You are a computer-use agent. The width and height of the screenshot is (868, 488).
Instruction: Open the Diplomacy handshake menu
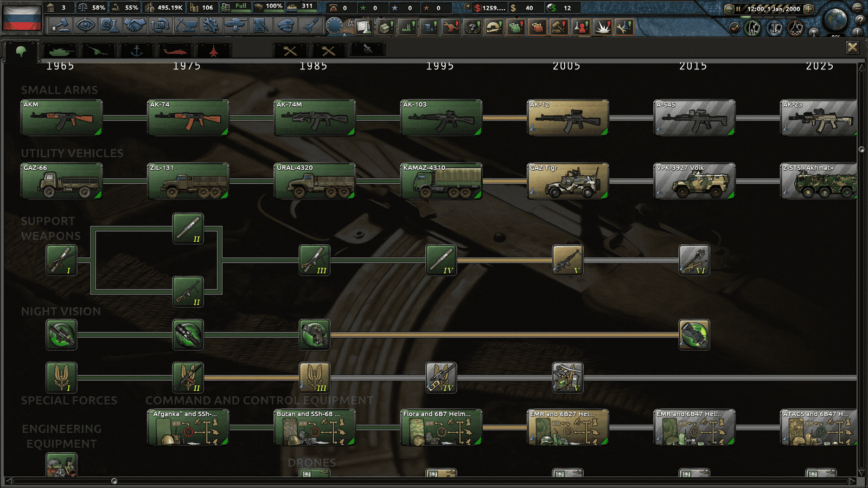(x=134, y=25)
